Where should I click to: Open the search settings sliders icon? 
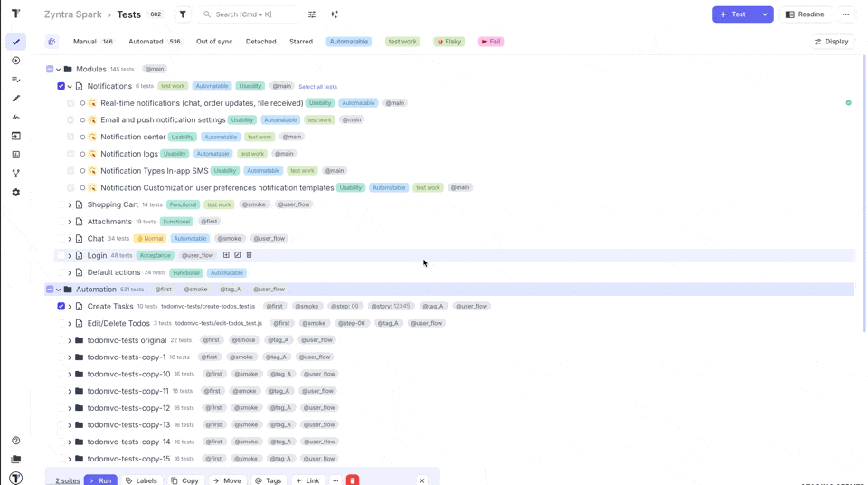[312, 14]
